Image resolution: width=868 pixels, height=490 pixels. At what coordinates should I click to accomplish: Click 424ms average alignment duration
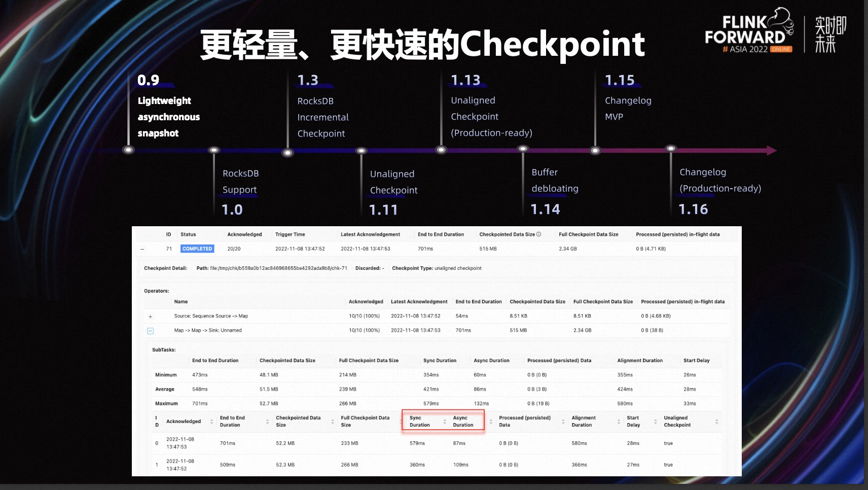pos(625,389)
